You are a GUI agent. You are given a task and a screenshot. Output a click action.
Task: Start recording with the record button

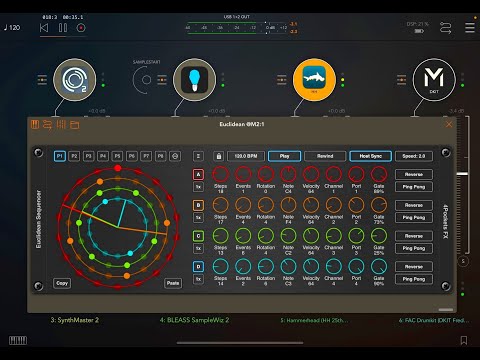click(81, 28)
